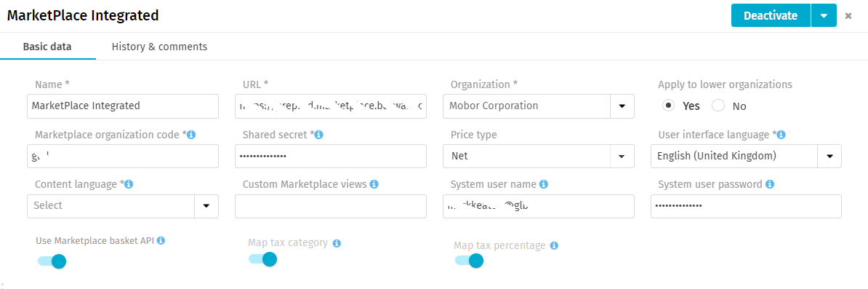The height and width of the screenshot is (289, 868).
Task: Click info icon for Custom Marketplace views
Action: pos(374,184)
